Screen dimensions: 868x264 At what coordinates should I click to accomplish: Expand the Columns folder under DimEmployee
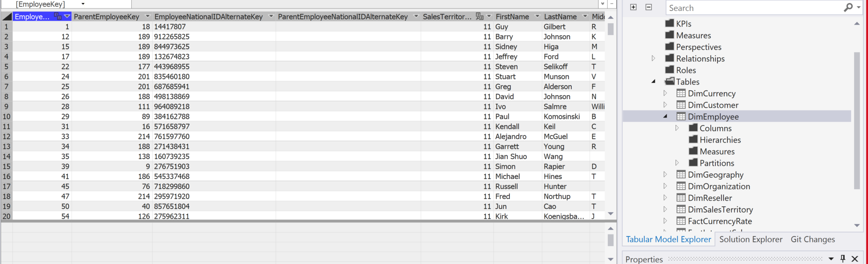[x=677, y=128]
